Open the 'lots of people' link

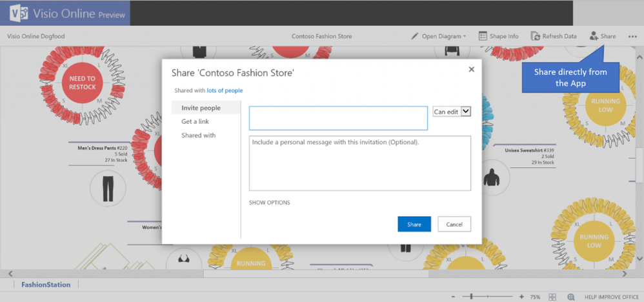225,90
